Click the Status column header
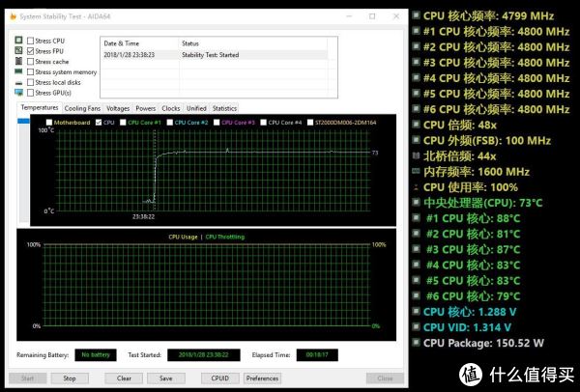580x392 pixels. (253, 43)
